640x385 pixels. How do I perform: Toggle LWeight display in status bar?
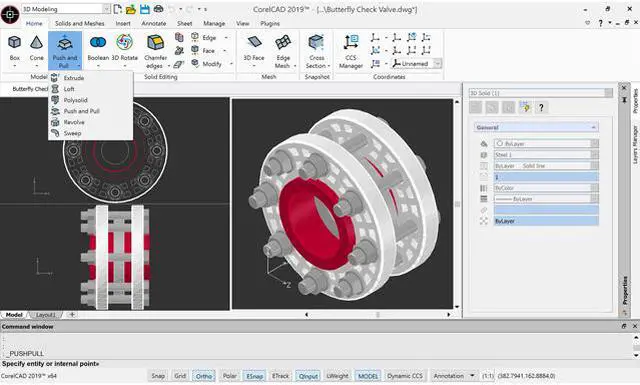tap(338, 376)
